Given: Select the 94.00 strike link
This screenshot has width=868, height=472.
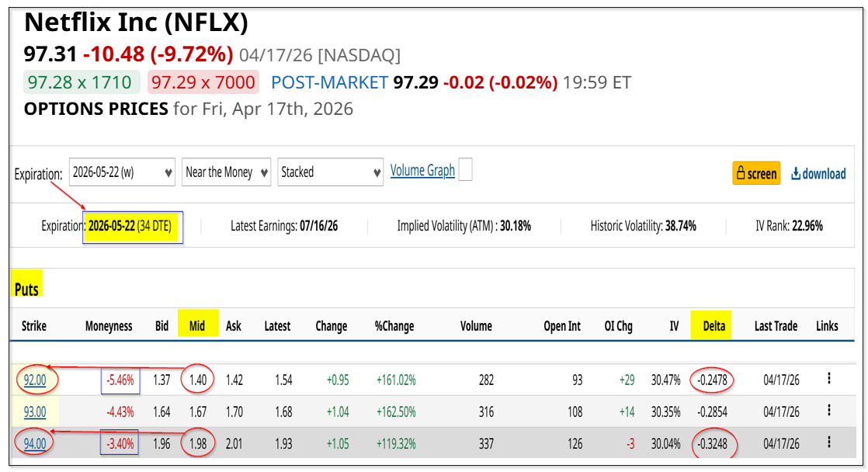Looking at the screenshot, I should tap(35, 444).
